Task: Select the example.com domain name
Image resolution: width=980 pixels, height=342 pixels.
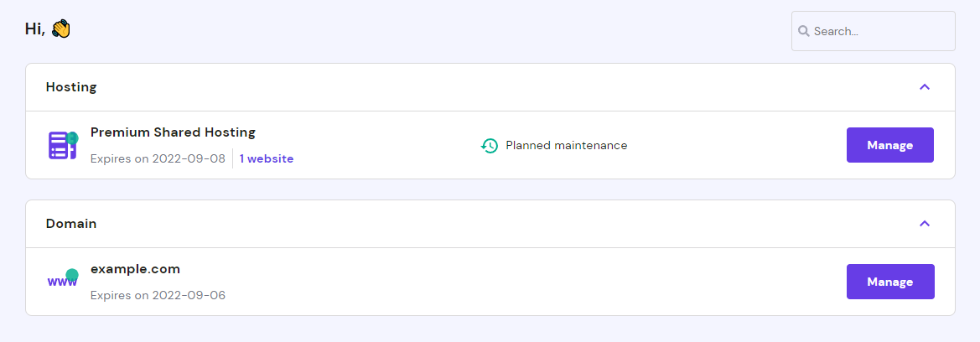Action: click(135, 269)
